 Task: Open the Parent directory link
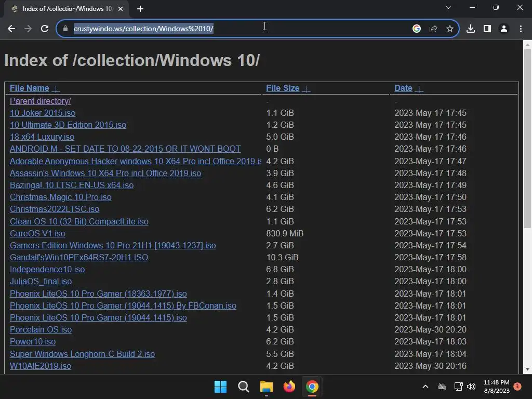pos(41,101)
